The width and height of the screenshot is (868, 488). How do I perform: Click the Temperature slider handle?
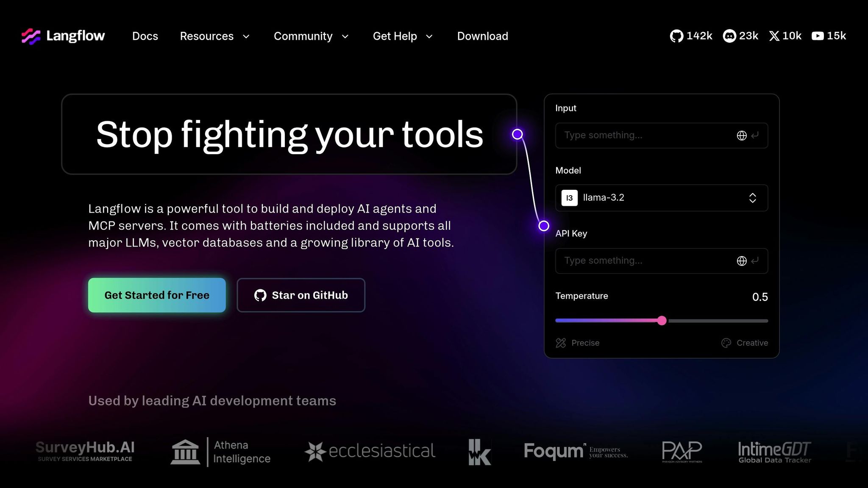(x=662, y=321)
